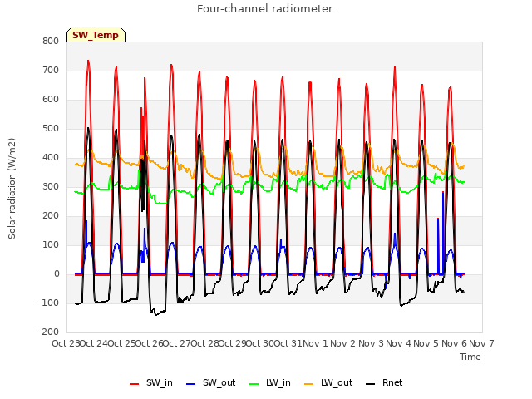Click the -200 y-axis tick label
The image size is (532, 399).
(x=49, y=332)
